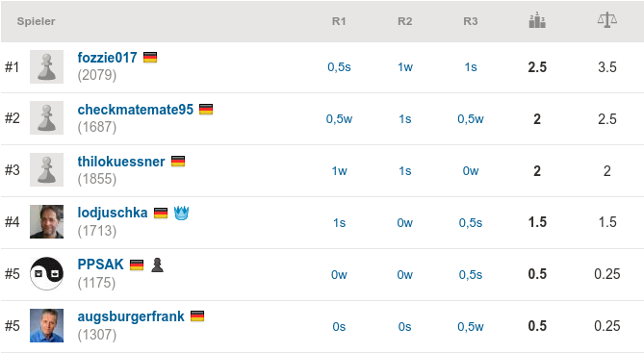
Task: Click the blue crown icon next to lodjuschka
Action: (x=181, y=213)
